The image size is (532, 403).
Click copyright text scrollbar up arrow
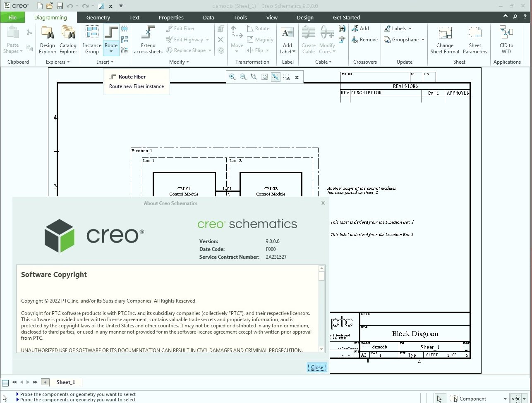[x=322, y=269]
